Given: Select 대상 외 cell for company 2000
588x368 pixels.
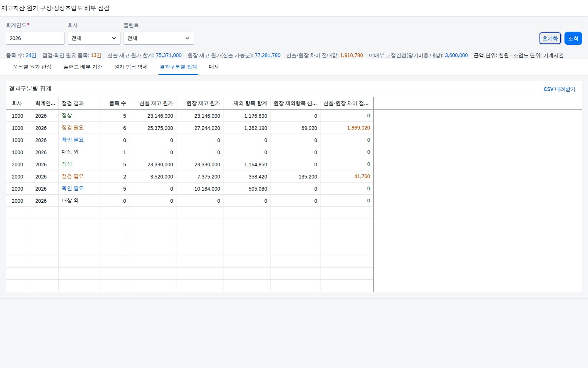Looking at the screenshot, I should coord(79,201).
